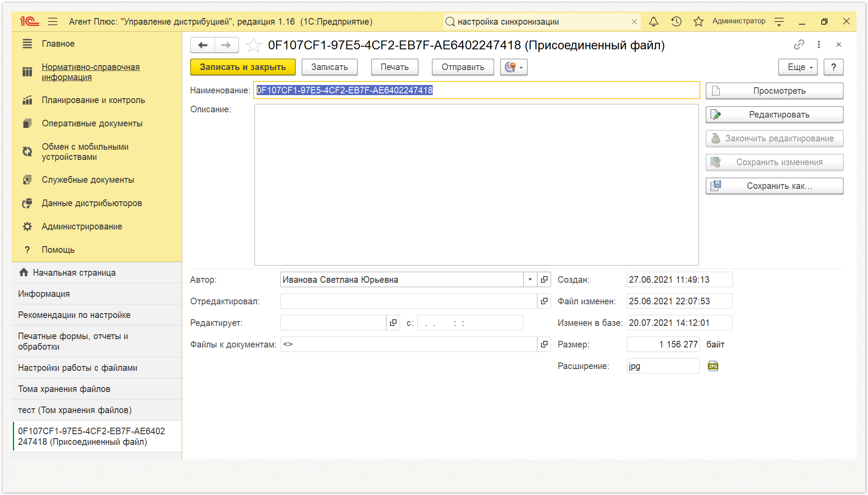This screenshot has height=495, width=868.
Task: Click into the Описание text area
Action: click(x=476, y=185)
